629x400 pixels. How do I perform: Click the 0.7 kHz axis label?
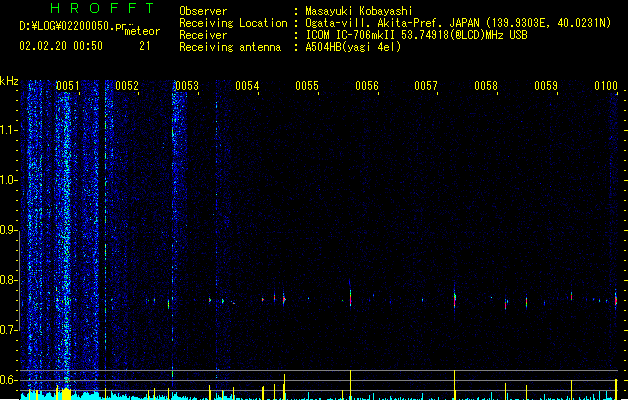[8, 330]
